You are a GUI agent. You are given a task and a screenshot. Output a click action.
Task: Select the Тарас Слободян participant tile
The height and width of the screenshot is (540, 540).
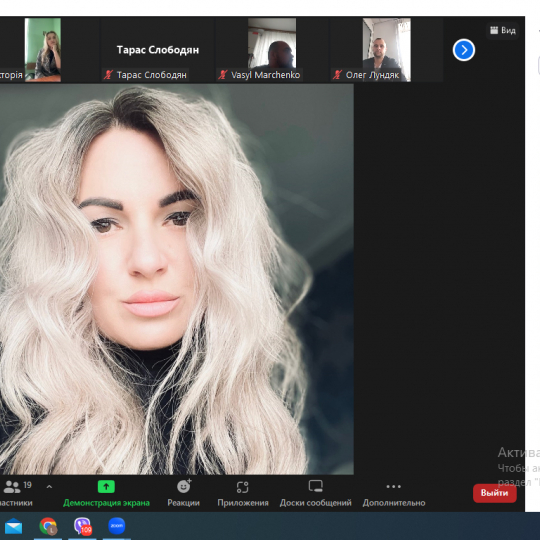pos(157,50)
